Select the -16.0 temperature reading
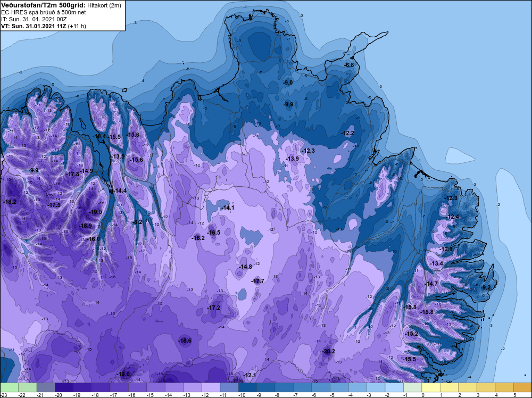Screen dimensions: 532x398 point(94,239)
